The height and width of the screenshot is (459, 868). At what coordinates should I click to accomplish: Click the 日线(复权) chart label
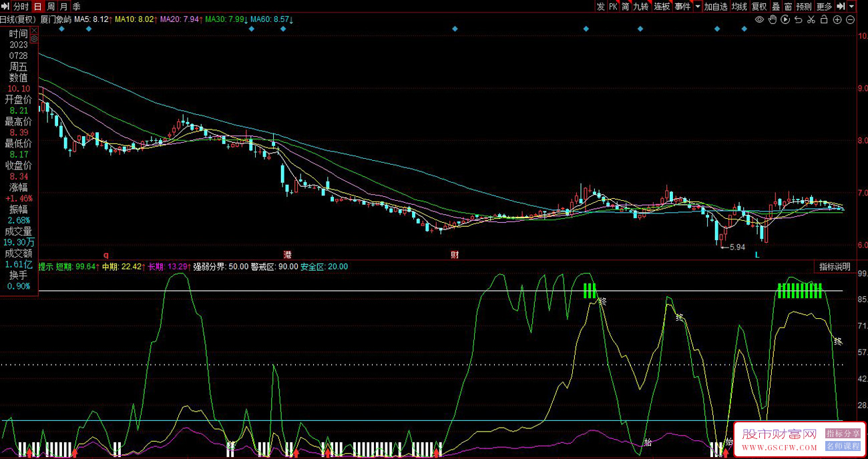(x=18, y=19)
